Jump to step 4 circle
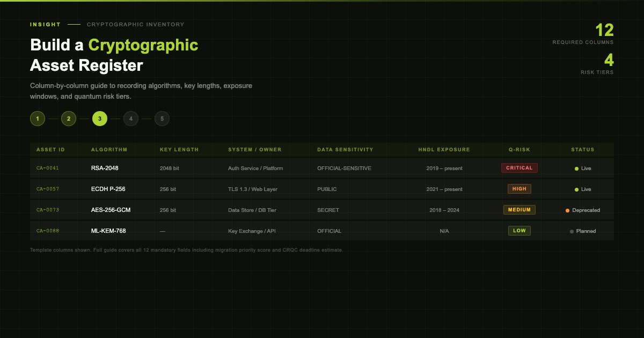This screenshot has height=338, width=644. [131, 119]
